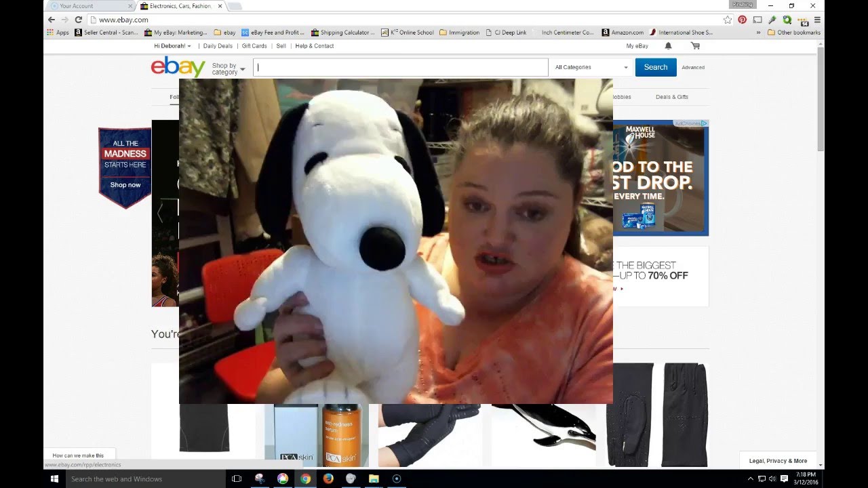This screenshot has height=488, width=868.
Task: Open International Shoe S... bookmark
Action: 682,33
